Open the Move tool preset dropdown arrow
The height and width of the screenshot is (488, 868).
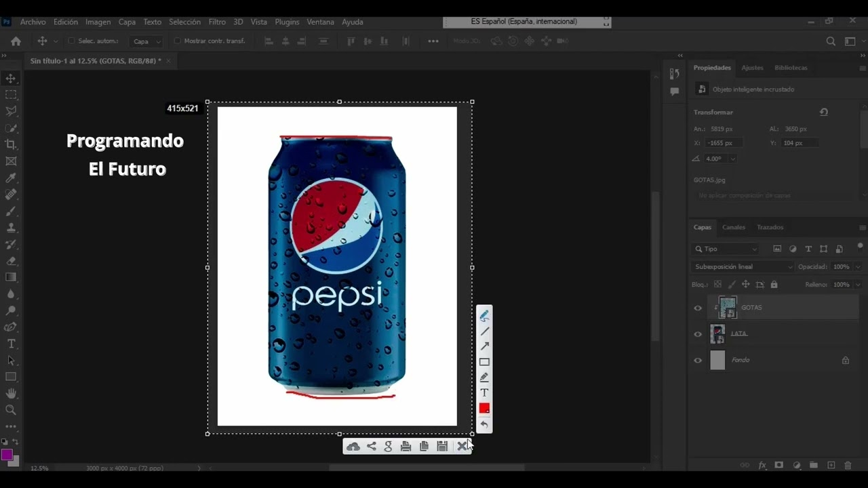pyautogui.click(x=56, y=41)
